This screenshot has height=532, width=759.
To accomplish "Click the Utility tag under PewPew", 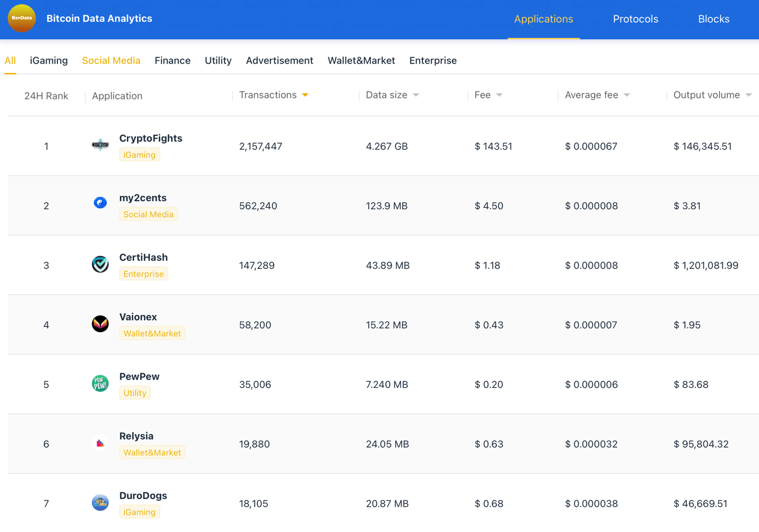I will coord(135,393).
